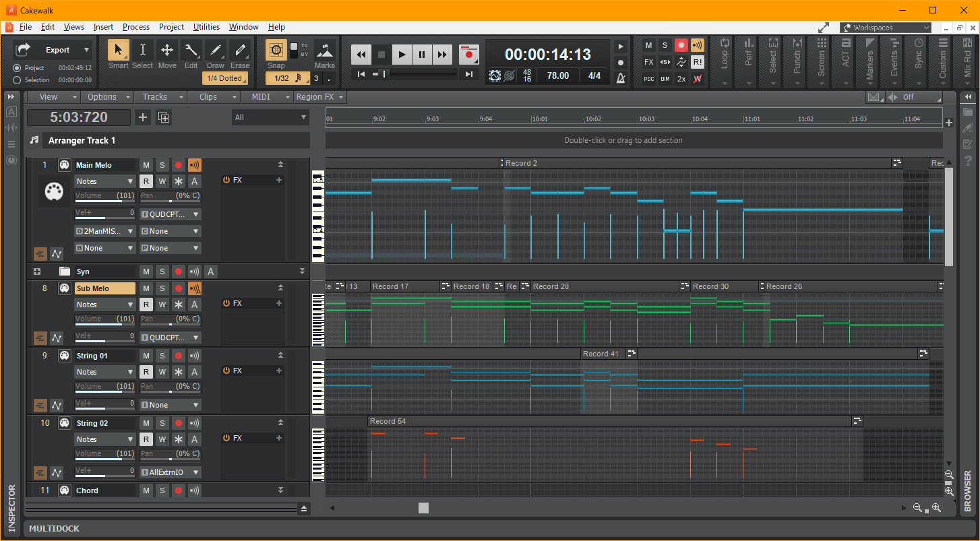Toggle input echo on String 01 track

pos(195,356)
